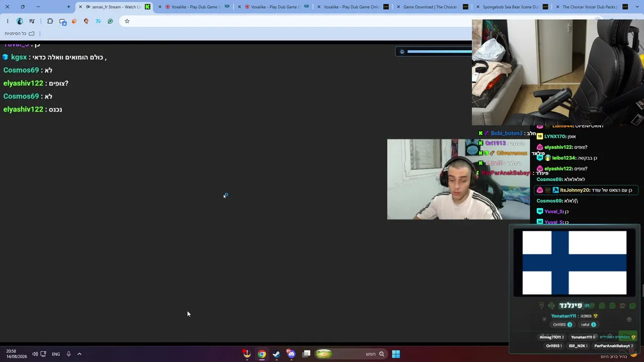Click the ISR_N2K score chip
The width and height of the screenshot is (644, 362).
pos(578,346)
